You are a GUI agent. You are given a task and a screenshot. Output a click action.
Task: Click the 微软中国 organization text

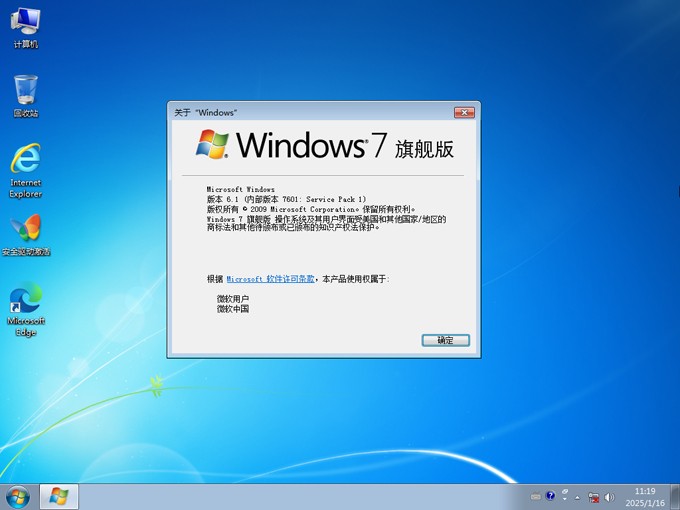click(x=233, y=309)
